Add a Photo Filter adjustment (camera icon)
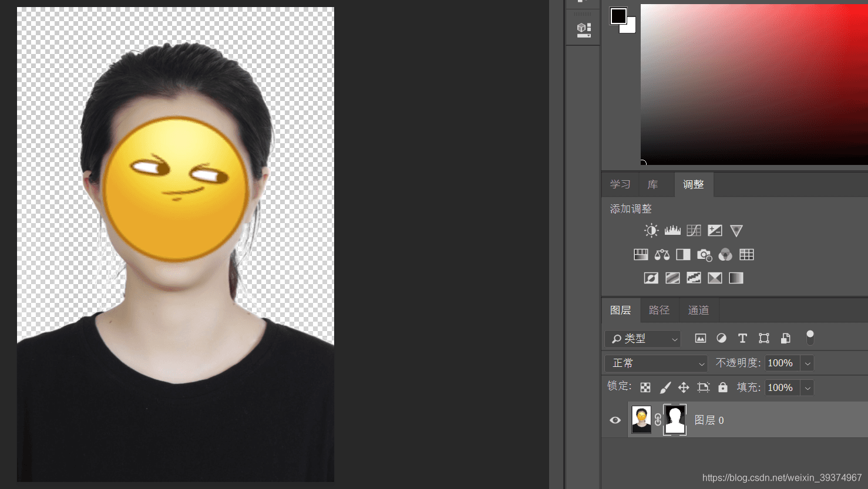This screenshot has width=868, height=489. (704, 255)
